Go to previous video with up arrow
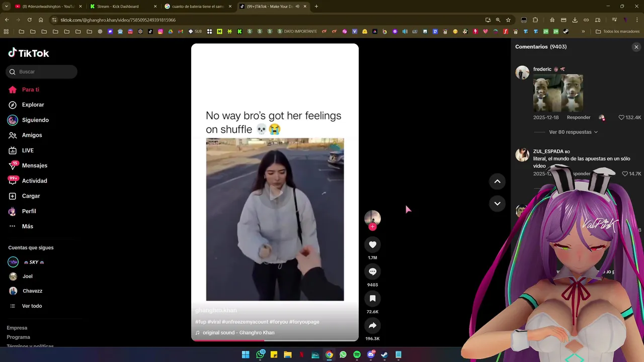The width and height of the screenshot is (644, 362). [x=497, y=182]
